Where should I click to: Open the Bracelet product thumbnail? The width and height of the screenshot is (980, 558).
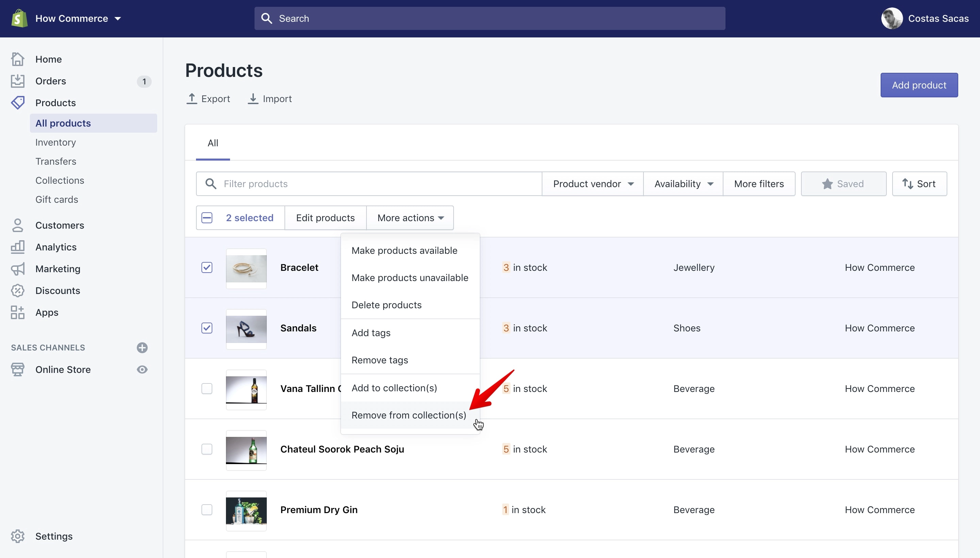point(246,269)
